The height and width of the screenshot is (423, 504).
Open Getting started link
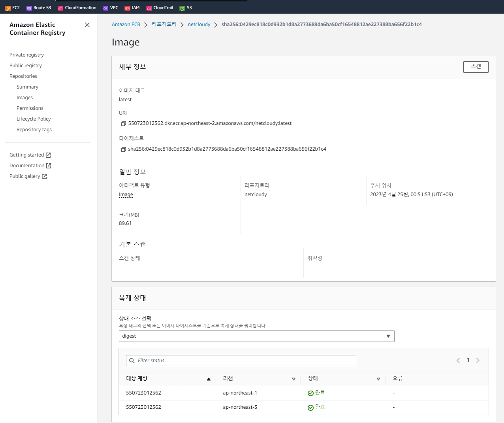[x=26, y=155]
